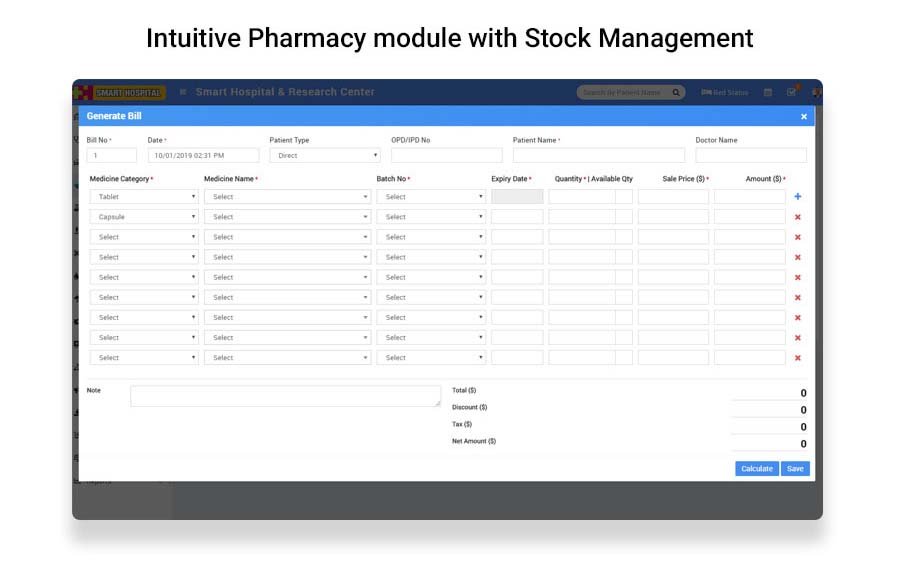
Task: Focus the Doctor Name field
Action: (750, 156)
